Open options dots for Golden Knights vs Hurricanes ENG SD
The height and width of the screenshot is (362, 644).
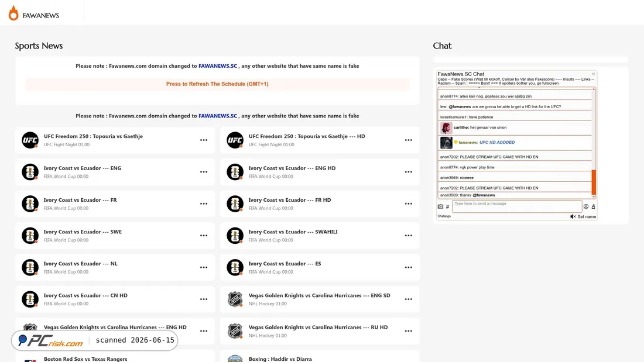point(408,299)
